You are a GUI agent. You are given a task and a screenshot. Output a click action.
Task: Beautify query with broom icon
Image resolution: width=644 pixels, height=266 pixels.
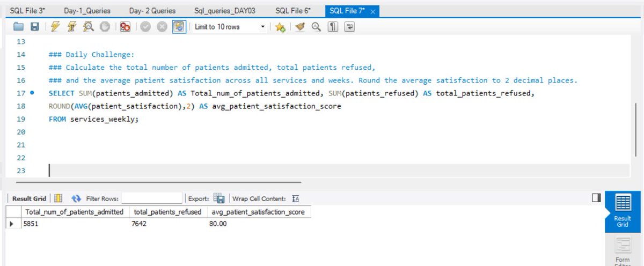coord(300,27)
